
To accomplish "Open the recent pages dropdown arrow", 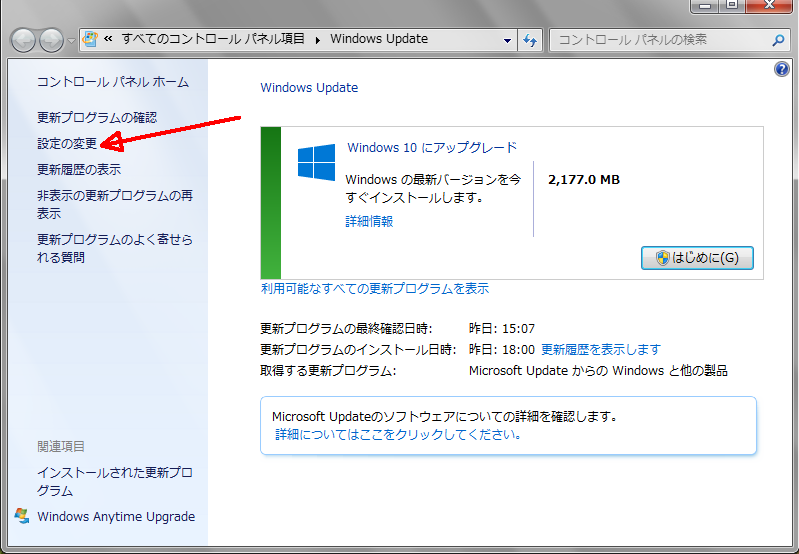I will tap(71, 41).
